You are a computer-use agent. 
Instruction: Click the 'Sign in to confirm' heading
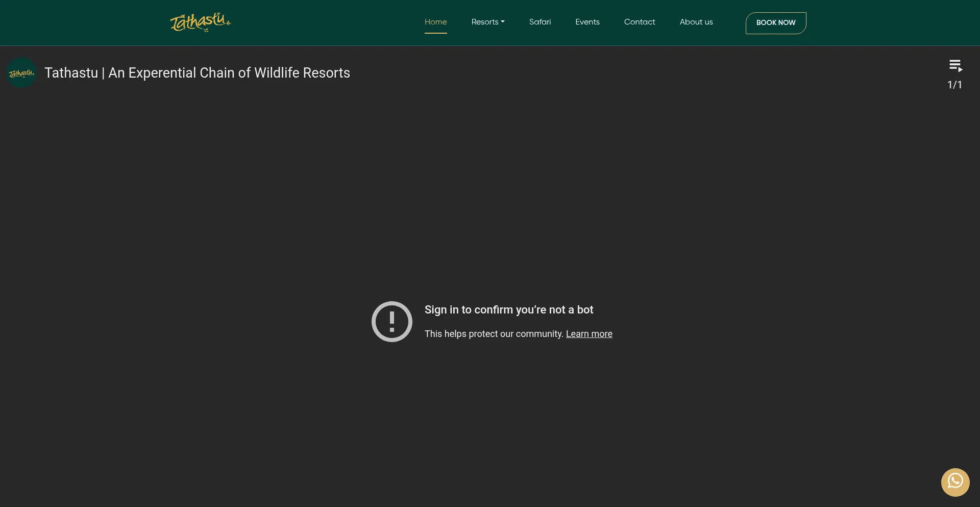(508, 310)
